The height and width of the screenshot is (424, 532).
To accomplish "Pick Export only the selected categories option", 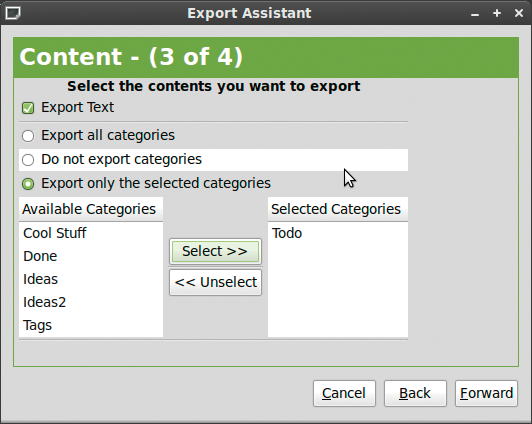I will click(28, 184).
